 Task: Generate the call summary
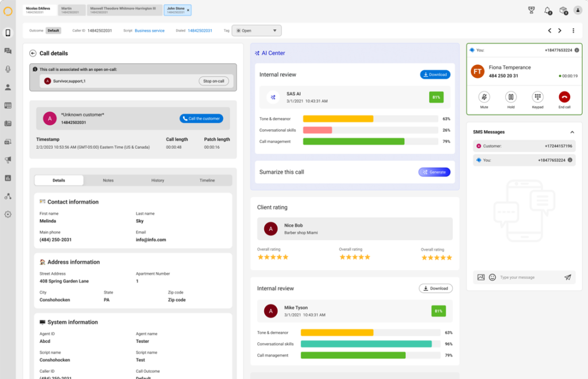click(x=434, y=172)
